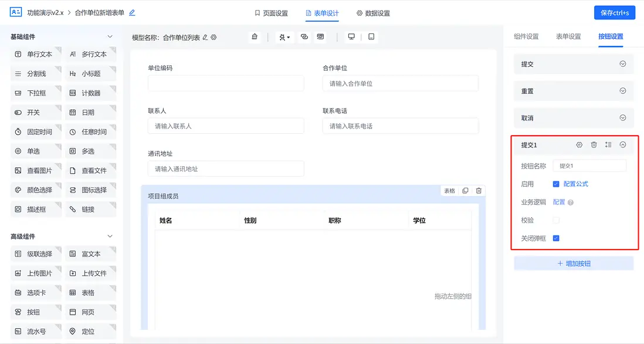Switch to desktop preview mode icon
Viewport: 644px width, 344px height.
(351, 36)
